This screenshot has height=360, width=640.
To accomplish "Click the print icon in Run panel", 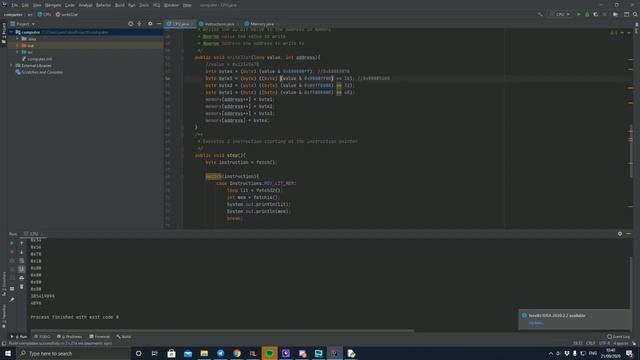I will 22,278.
